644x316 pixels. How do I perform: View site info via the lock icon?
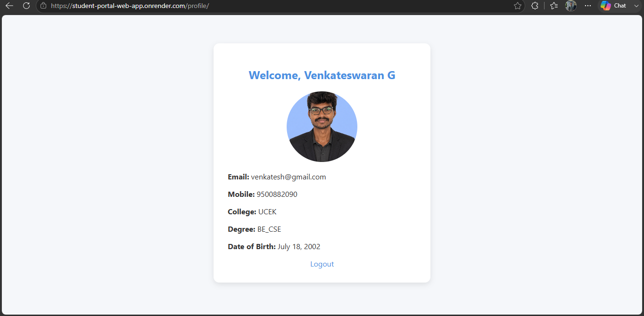pyautogui.click(x=43, y=6)
